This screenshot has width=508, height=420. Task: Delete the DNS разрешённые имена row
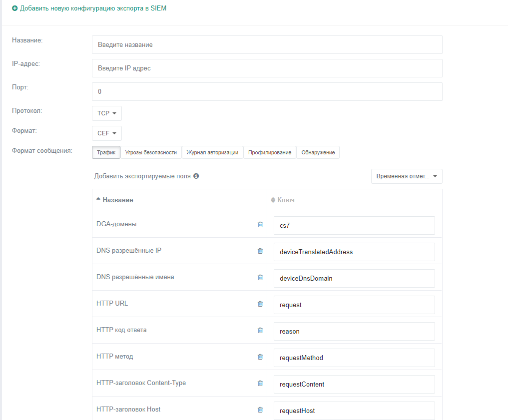(260, 278)
